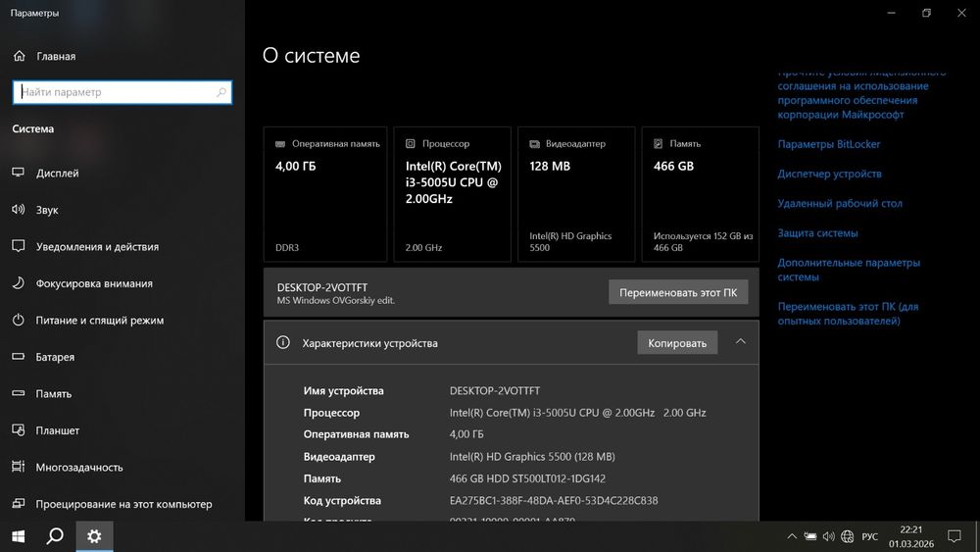
Task: Copy device specs with Копировать button
Action: (x=677, y=343)
